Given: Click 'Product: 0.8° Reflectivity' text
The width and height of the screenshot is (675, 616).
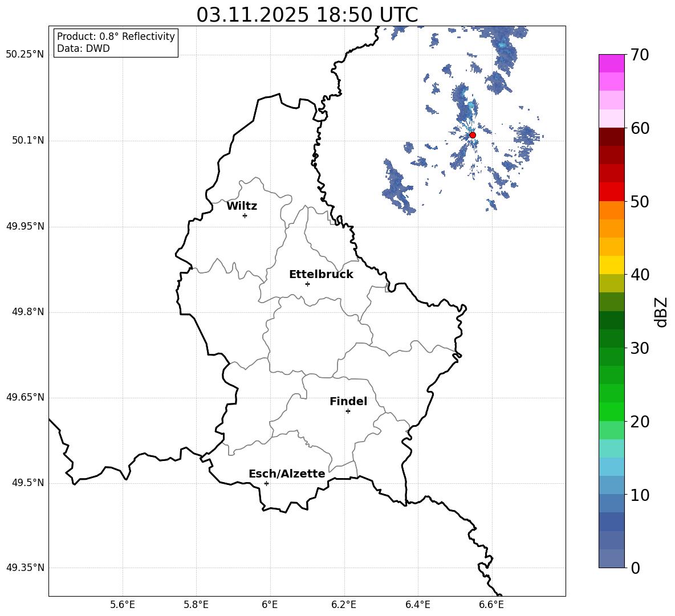Looking at the screenshot, I should point(116,36).
